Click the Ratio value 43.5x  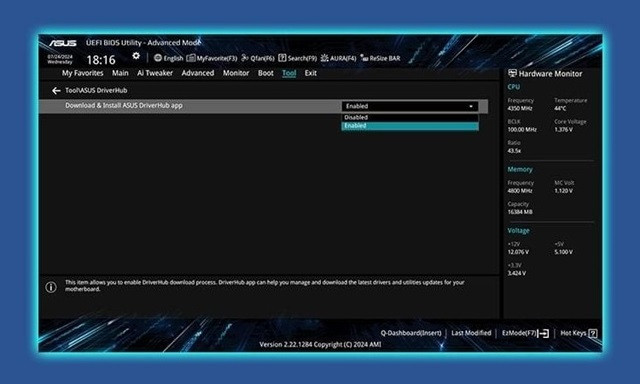514,151
